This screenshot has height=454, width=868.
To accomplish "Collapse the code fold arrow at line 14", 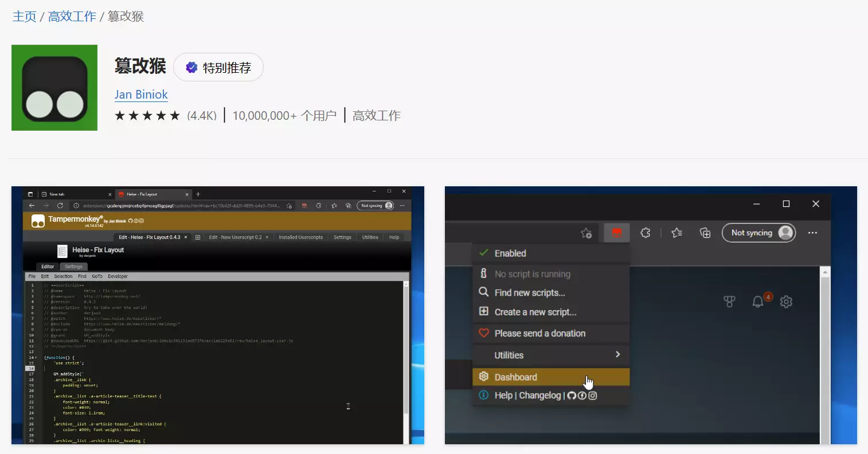I will tap(36, 358).
